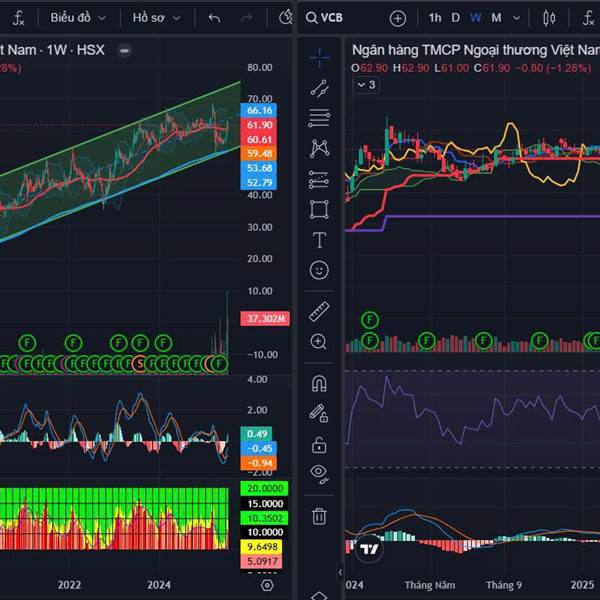Switch timeframe to D
This screenshot has height=600, width=600.
coord(455,18)
